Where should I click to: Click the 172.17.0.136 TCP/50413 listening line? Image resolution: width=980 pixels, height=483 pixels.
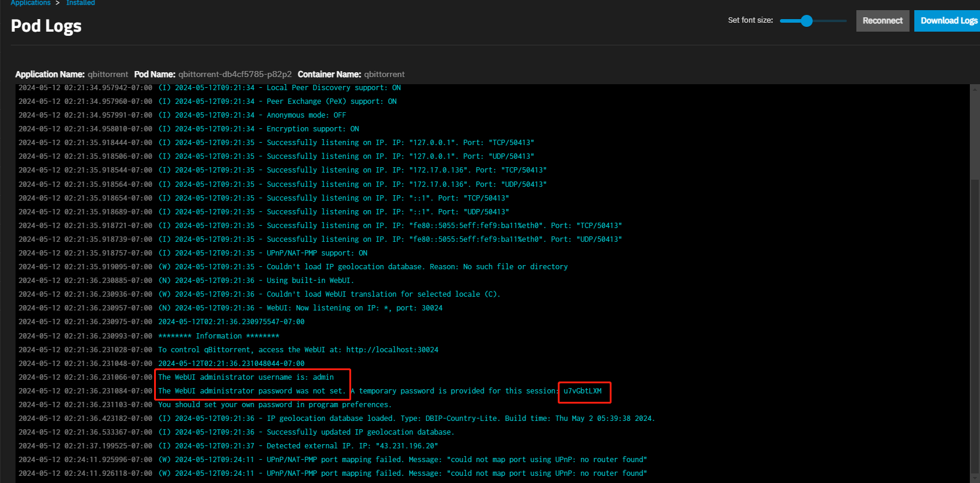282,170
